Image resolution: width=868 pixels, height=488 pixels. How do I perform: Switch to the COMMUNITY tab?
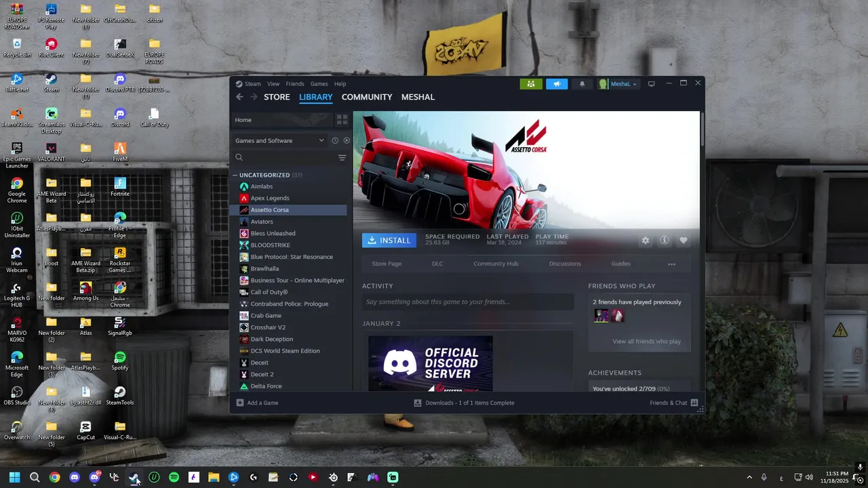367,97
